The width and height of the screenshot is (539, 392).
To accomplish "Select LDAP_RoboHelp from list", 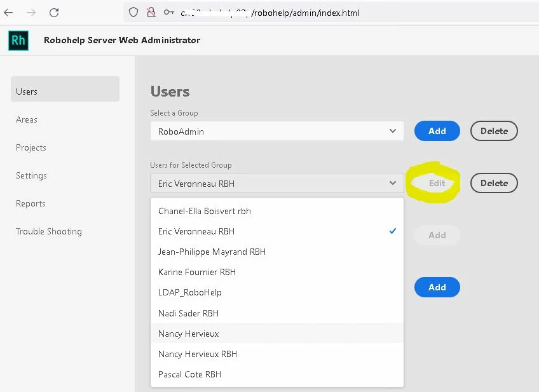I will 277,292.
